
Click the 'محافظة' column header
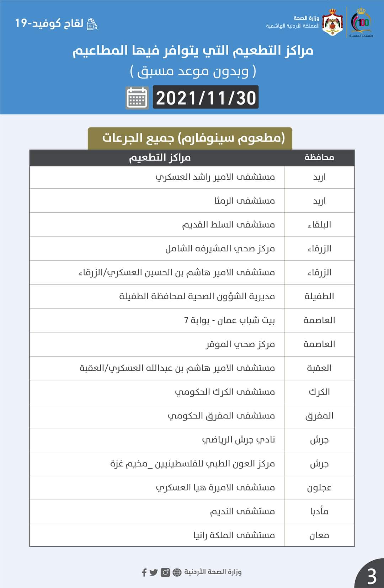click(319, 158)
